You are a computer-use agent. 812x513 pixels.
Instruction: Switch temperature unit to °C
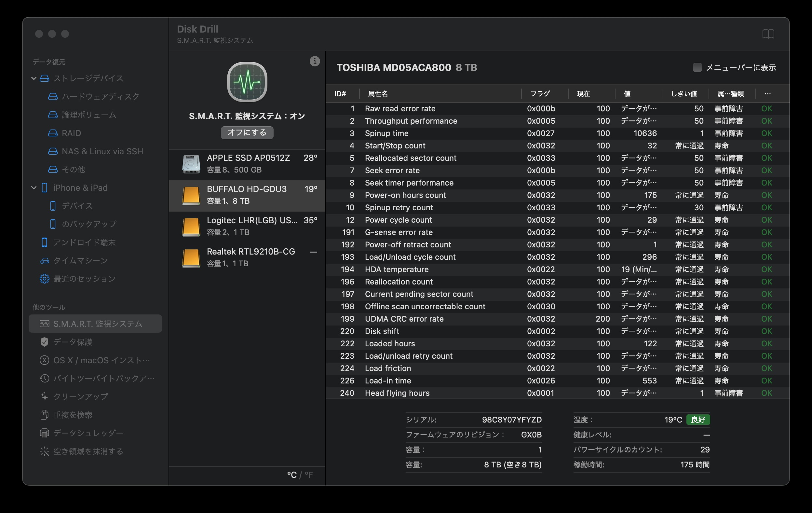pyautogui.click(x=292, y=475)
